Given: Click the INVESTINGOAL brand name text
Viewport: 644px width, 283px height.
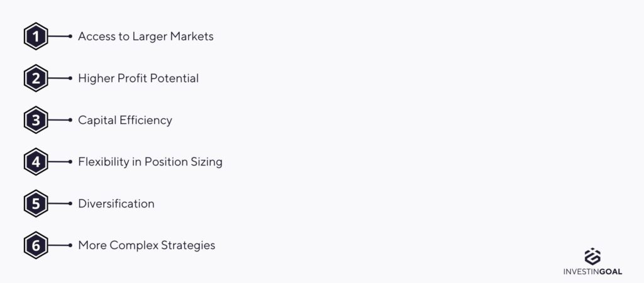Looking at the screenshot, I should coord(592,272).
